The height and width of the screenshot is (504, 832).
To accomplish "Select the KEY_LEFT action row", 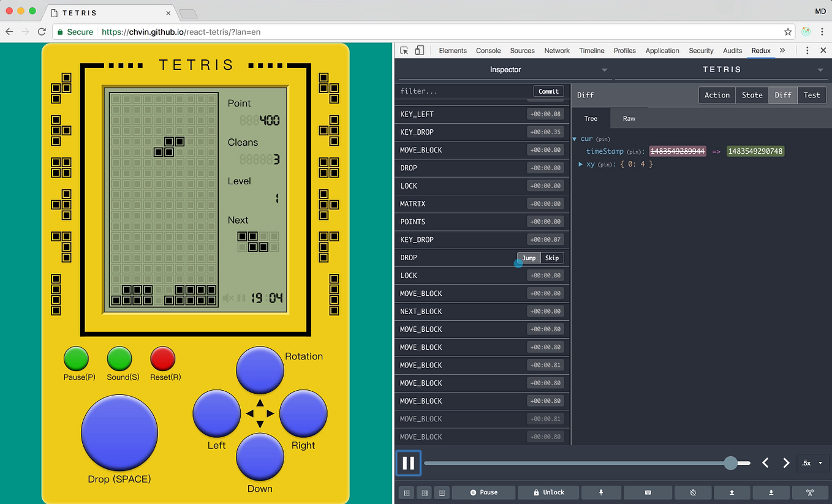I will pos(483,114).
